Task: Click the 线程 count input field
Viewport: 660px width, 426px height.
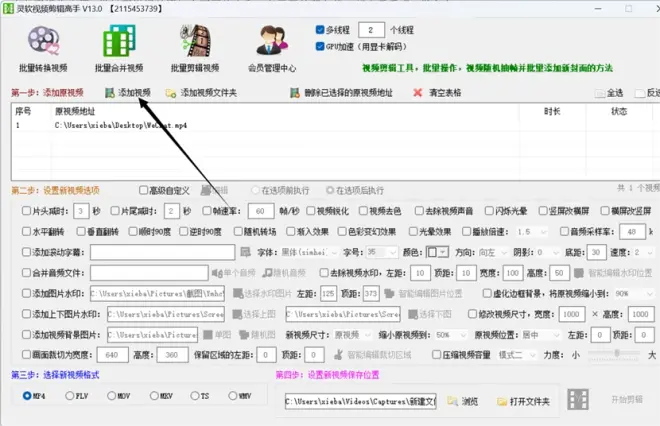Action: (x=371, y=30)
